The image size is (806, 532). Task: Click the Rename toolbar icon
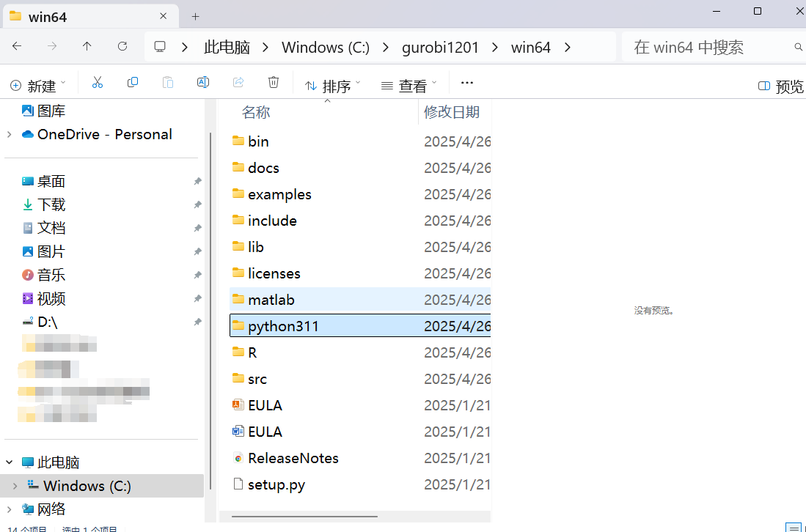pos(203,82)
